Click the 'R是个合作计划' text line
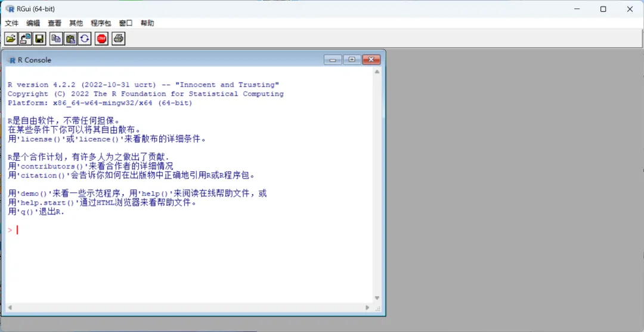 point(89,157)
